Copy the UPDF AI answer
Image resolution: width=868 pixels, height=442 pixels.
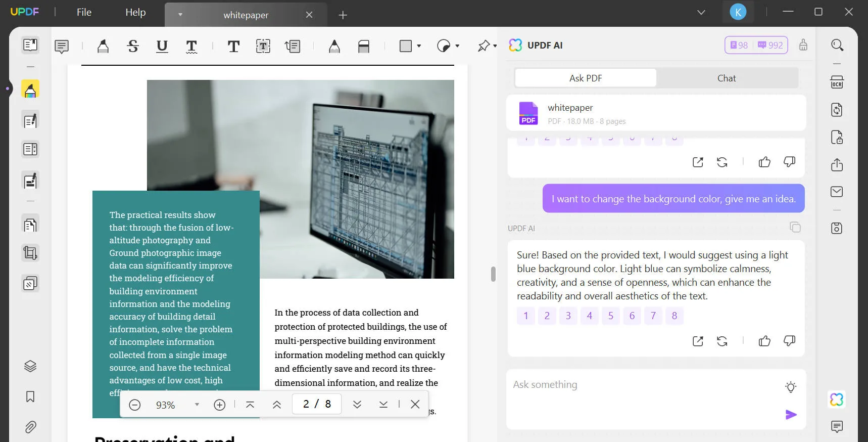(795, 227)
